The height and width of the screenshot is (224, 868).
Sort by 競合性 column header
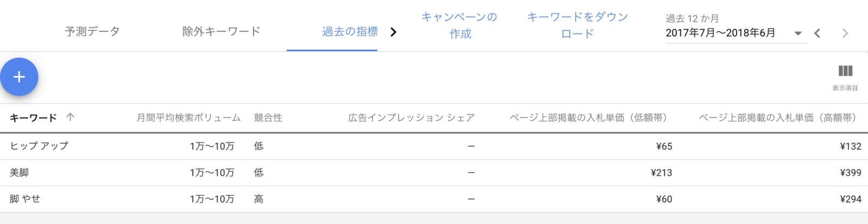(268, 117)
